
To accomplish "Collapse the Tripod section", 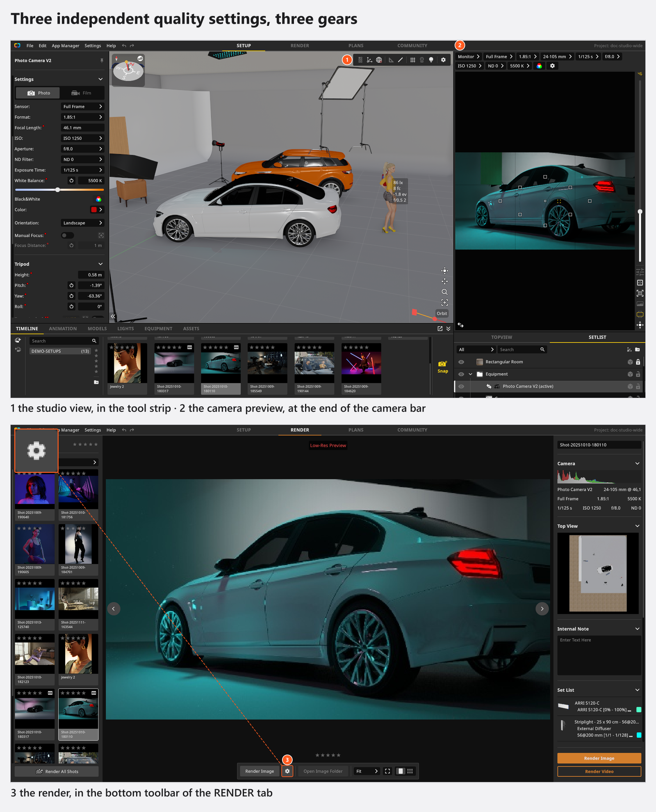I will (x=100, y=264).
